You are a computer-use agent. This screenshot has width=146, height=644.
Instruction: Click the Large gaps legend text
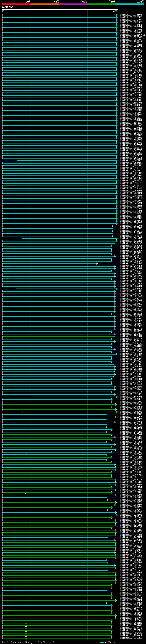(28, 642)
